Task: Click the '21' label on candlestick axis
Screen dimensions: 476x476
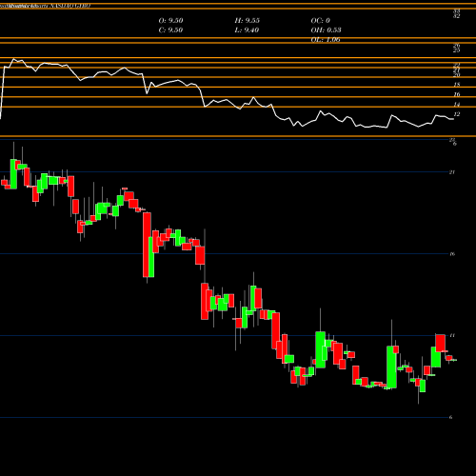Action: tap(452, 172)
